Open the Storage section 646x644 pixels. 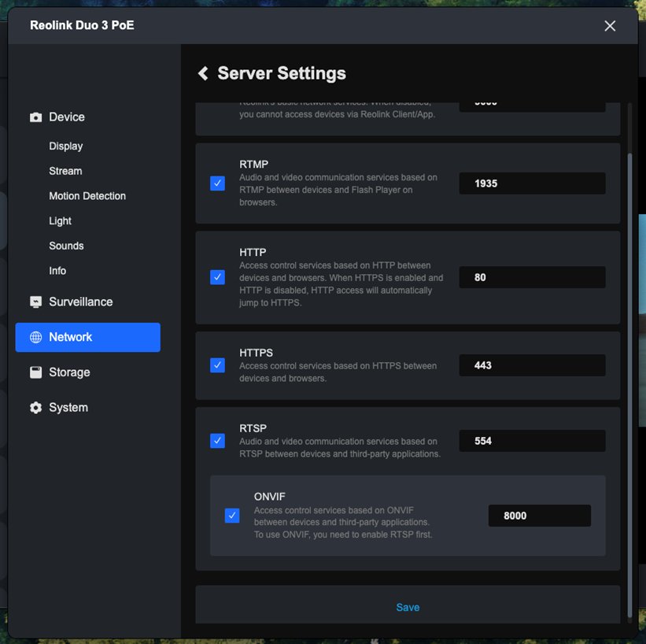pos(69,372)
